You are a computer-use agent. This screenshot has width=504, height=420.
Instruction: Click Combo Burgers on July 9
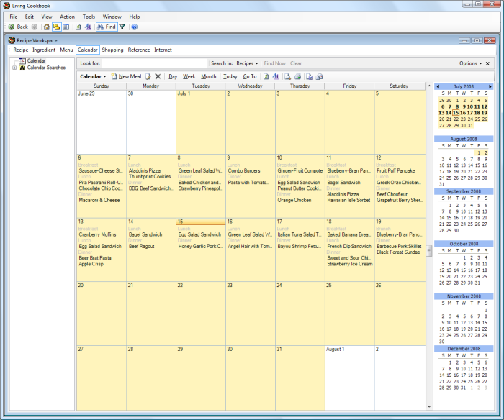click(244, 171)
